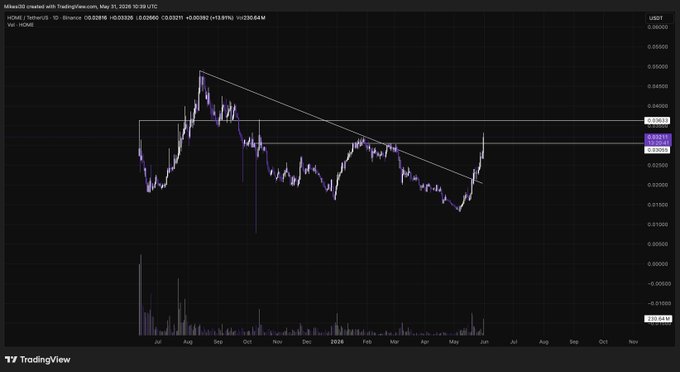680x372 pixels.
Task: Click the Jun time axis label
Action: (484, 342)
